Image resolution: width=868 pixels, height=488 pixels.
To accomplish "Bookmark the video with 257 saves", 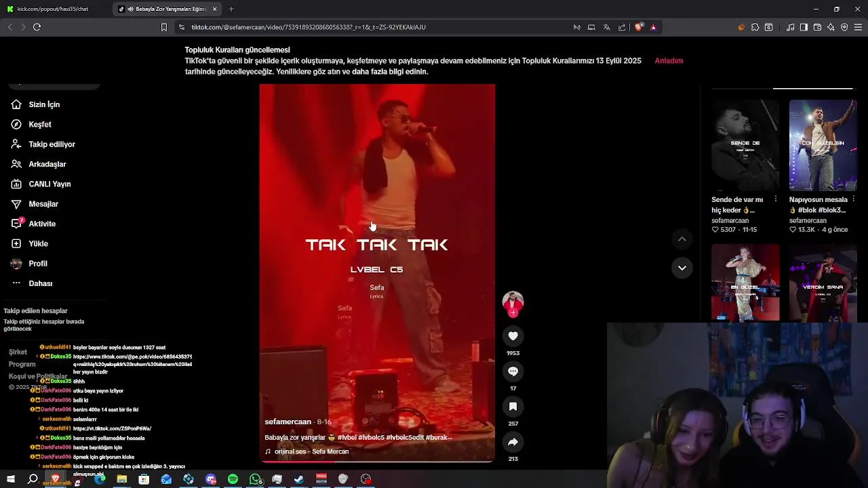I will pyautogui.click(x=513, y=407).
